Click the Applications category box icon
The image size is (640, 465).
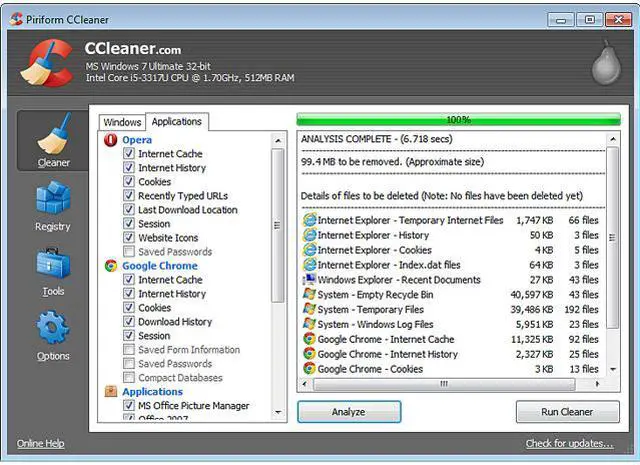111,392
